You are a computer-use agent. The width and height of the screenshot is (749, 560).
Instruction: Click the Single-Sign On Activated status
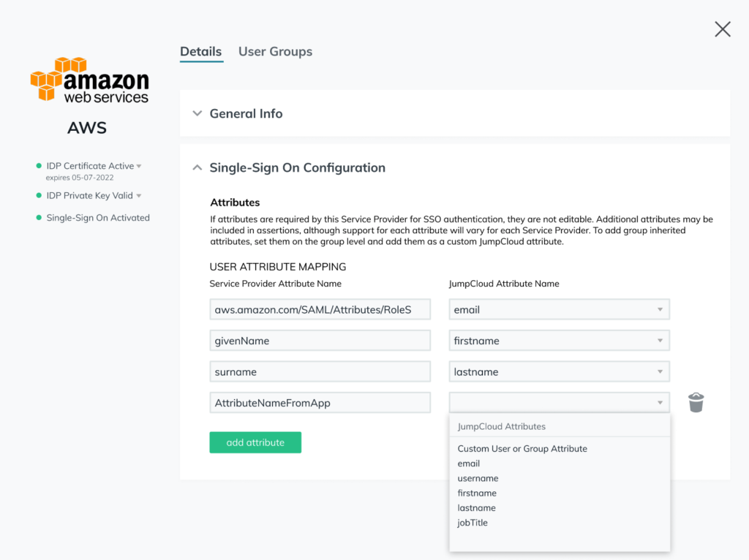tap(98, 218)
